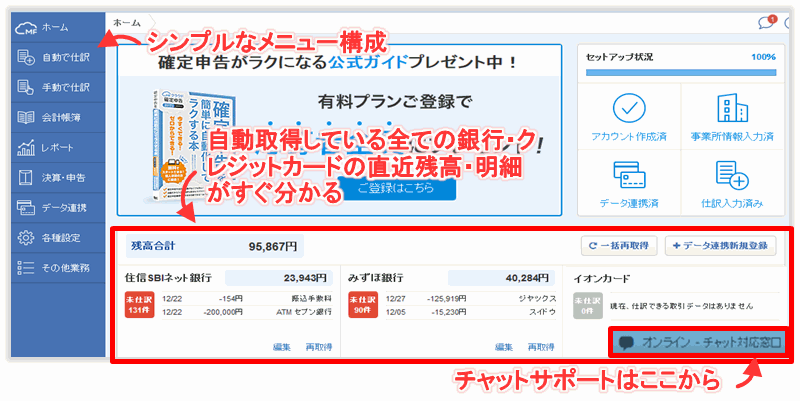Image resolution: width=800 pixels, height=401 pixels.
Task: Open 会計帳簿 sidebar menu
Action: click(x=58, y=117)
